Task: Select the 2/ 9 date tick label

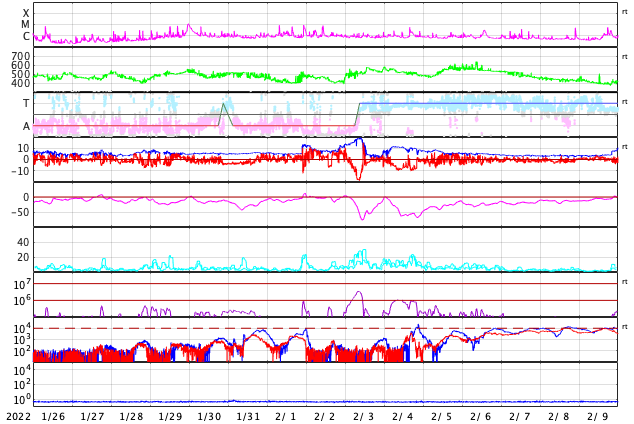Action: (x=598, y=417)
